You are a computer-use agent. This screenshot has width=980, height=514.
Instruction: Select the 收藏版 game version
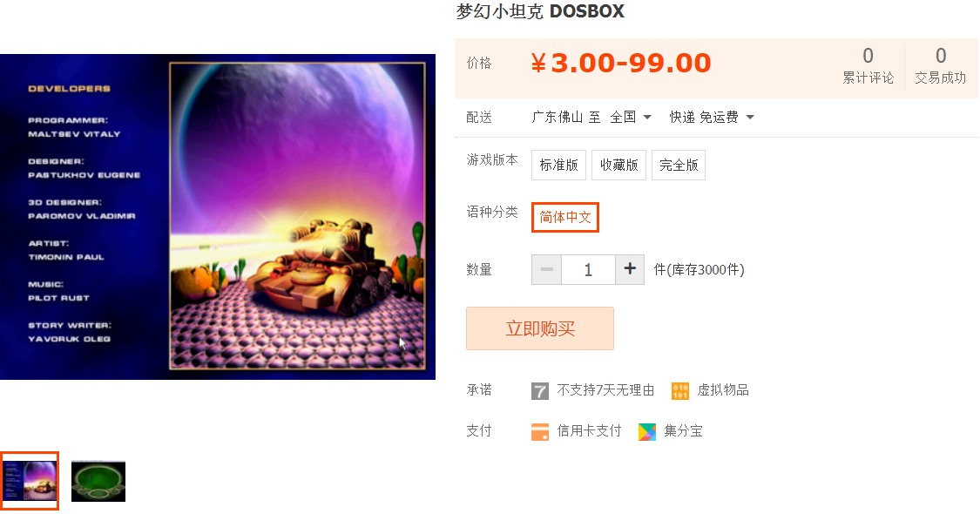coord(618,165)
